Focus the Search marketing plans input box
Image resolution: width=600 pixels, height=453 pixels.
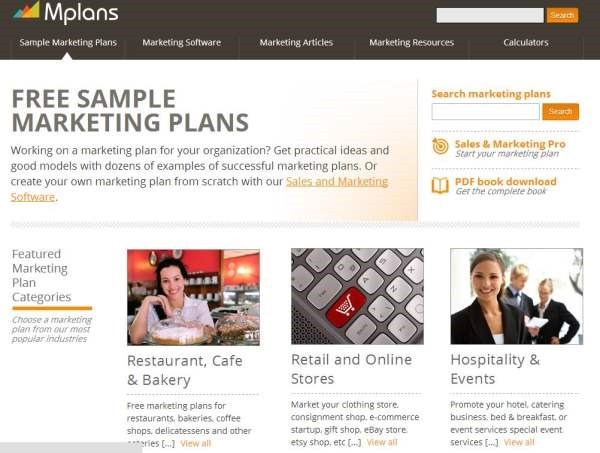pyautogui.click(x=486, y=112)
